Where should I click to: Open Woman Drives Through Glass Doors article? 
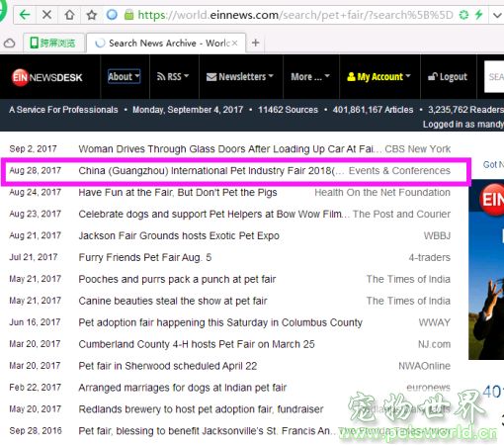230,149
